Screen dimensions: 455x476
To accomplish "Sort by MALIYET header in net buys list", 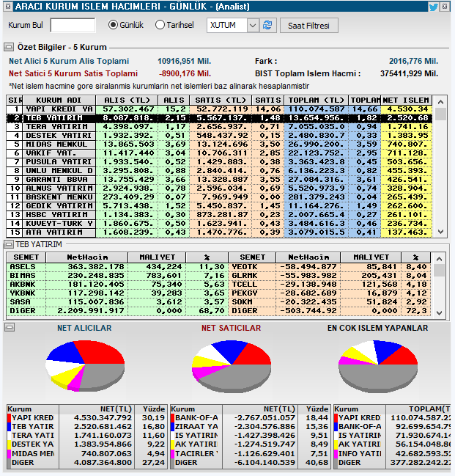I will (x=157, y=257).
